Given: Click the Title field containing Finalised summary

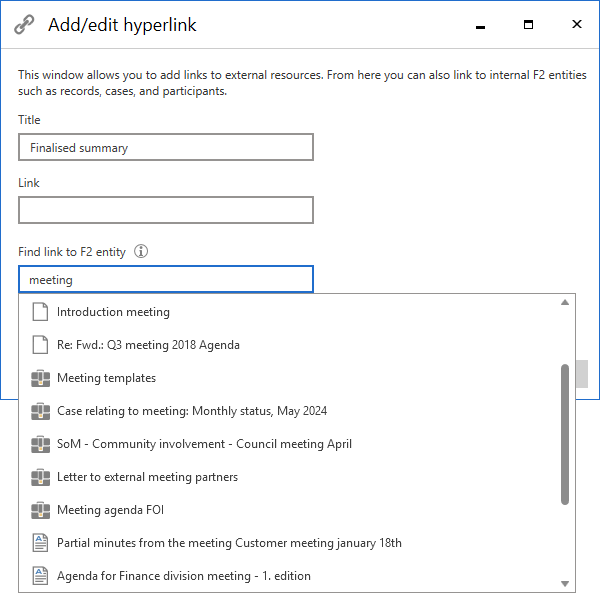Looking at the screenshot, I should coord(166,147).
